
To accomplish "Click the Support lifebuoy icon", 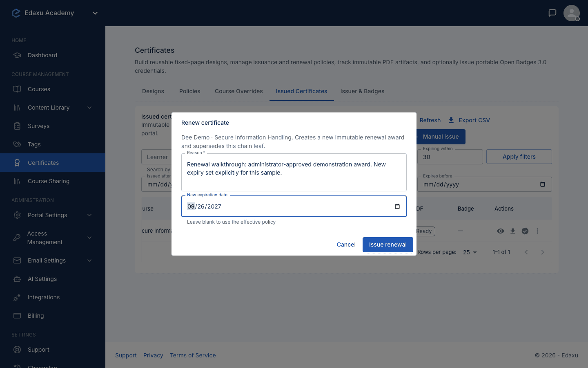I will (17, 350).
